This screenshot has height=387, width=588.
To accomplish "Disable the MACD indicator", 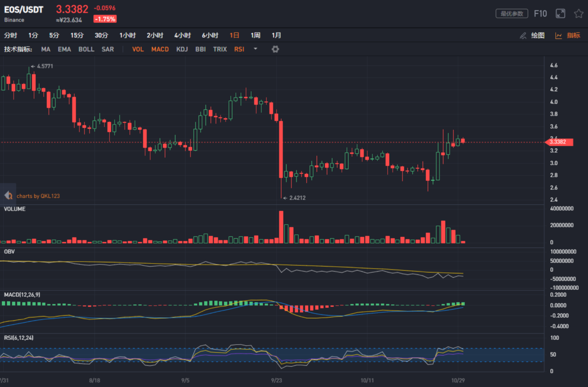I will 160,49.
